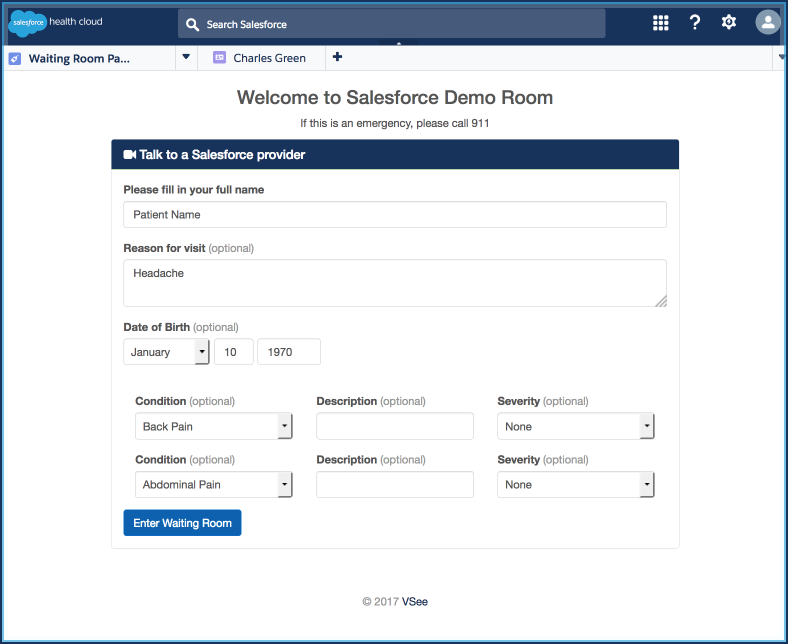
Task: Click the 'Reason for visit' label
Action: [x=164, y=248]
